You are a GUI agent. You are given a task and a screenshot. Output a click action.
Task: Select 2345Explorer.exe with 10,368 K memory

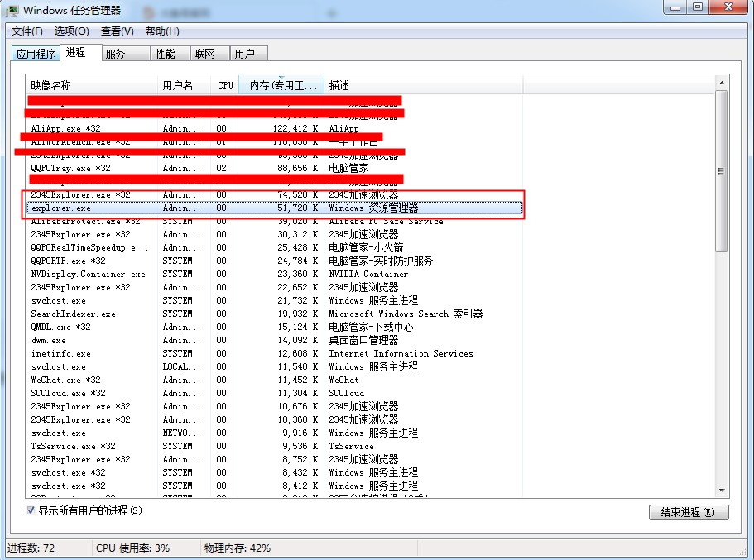click(274, 419)
